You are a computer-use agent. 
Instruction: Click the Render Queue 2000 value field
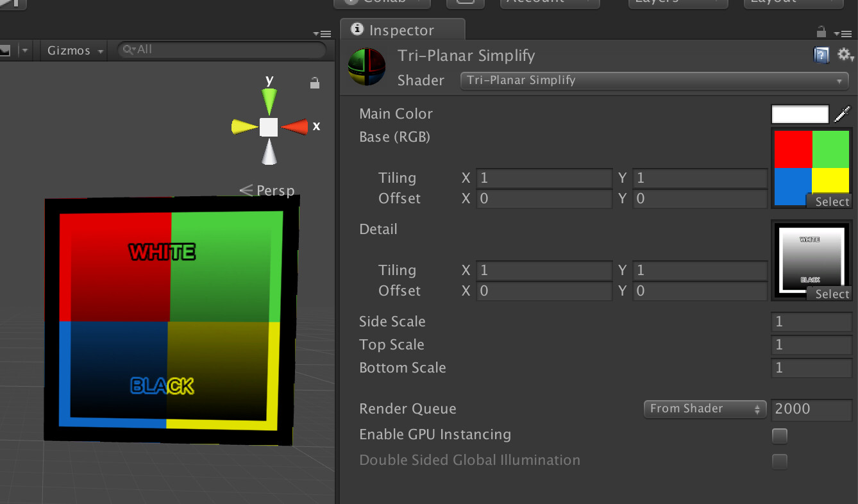coord(811,410)
